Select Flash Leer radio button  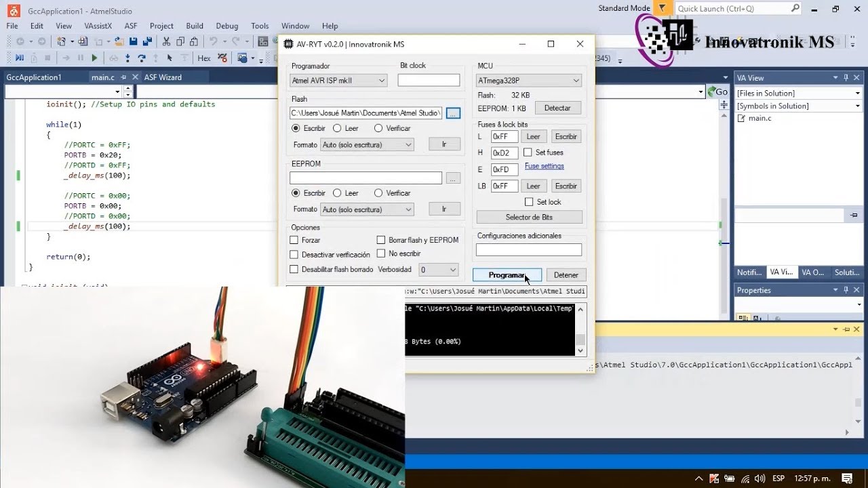(337, 128)
